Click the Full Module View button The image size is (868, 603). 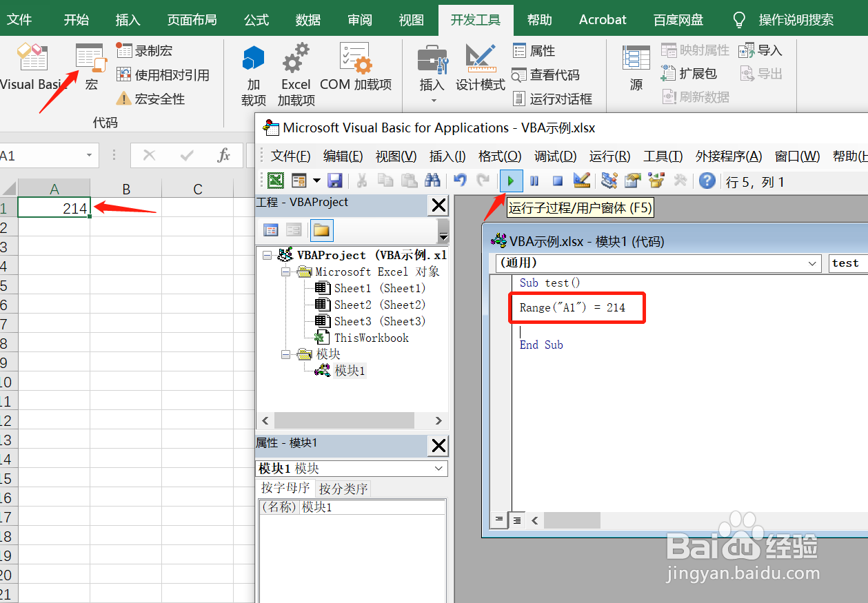pos(516,520)
